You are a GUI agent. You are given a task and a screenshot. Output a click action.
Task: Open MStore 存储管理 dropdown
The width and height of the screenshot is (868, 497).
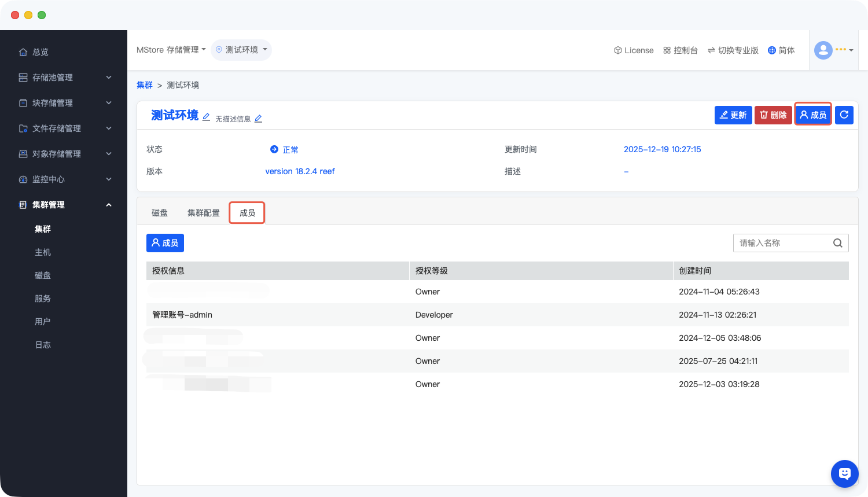click(x=171, y=50)
